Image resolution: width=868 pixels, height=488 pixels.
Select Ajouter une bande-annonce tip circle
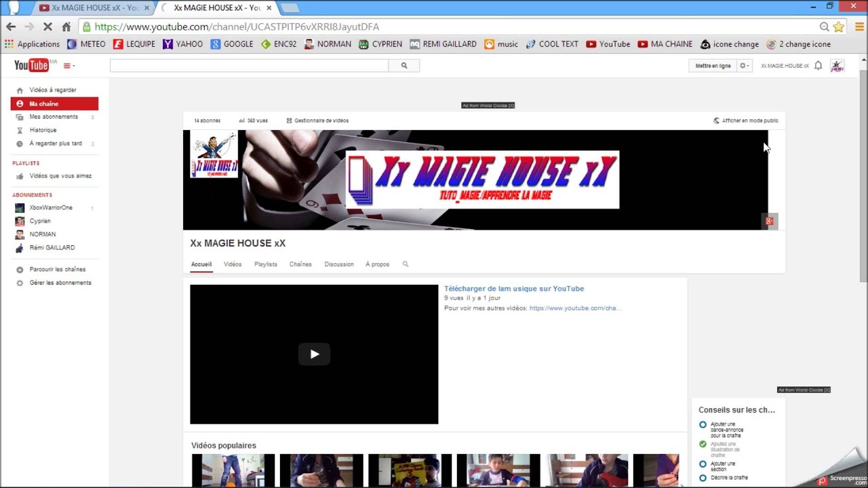click(x=703, y=425)
